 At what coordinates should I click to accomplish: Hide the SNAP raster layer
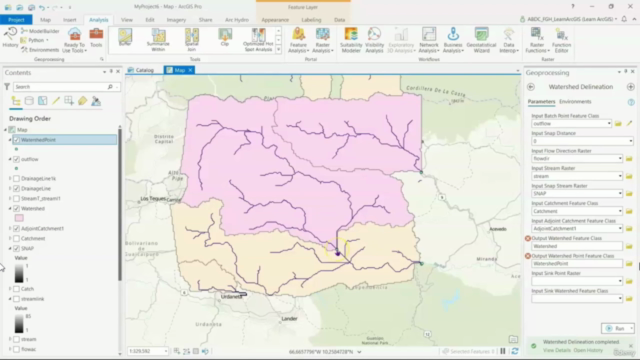click(16, 248)
